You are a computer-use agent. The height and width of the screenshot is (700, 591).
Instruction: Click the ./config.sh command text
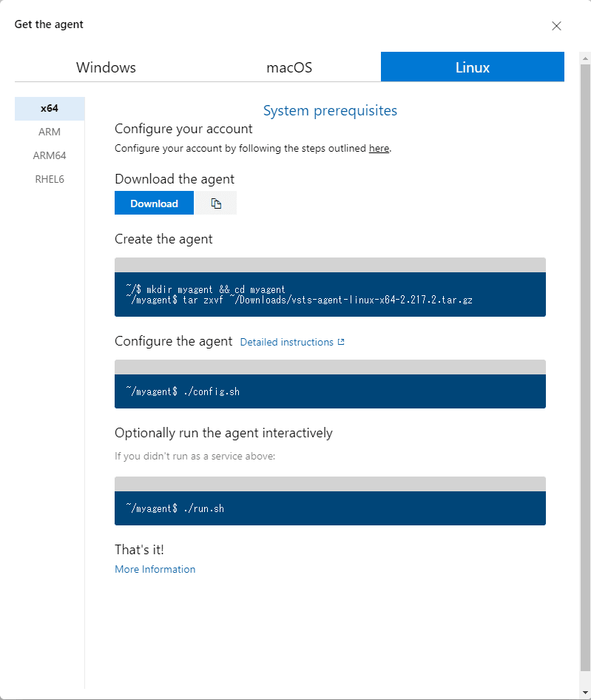(x=212, y=391)
